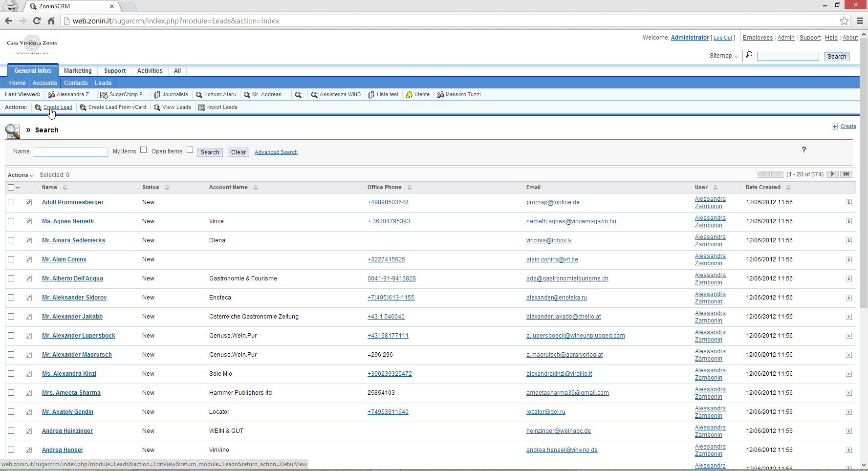Open last viewed Hozumi Ataru lead

pos(216,95)
